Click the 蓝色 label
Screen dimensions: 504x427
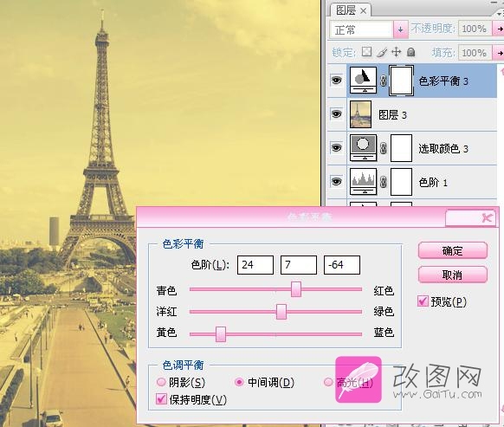pos(384,332)
